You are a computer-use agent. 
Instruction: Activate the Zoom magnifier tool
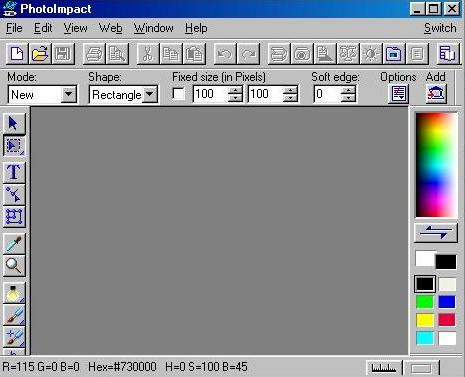[x=14, y=266]
